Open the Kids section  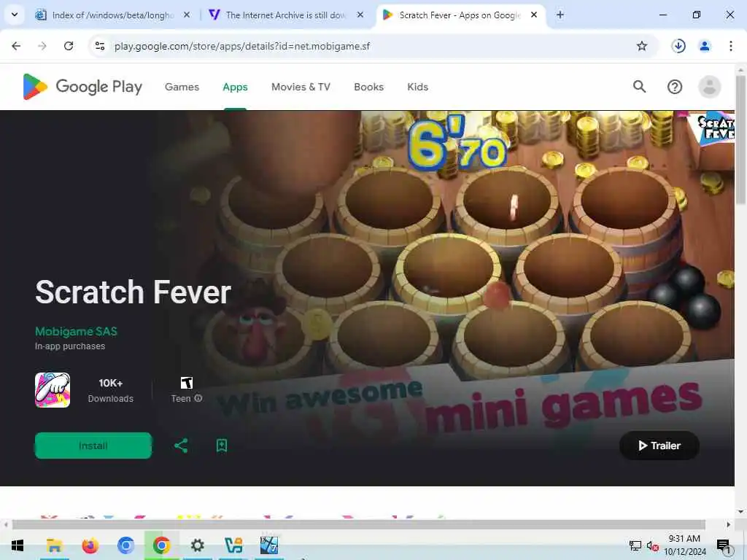click(418, 87)
